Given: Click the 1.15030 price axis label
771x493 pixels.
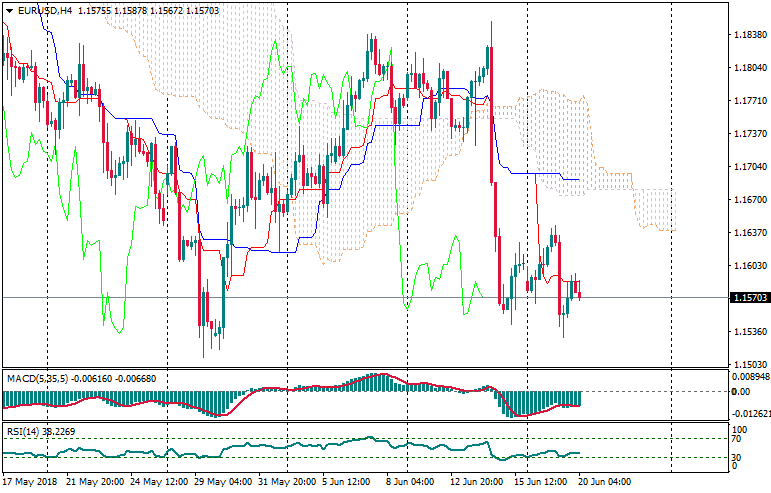Looking at the screenshot, I should [750, 365].
